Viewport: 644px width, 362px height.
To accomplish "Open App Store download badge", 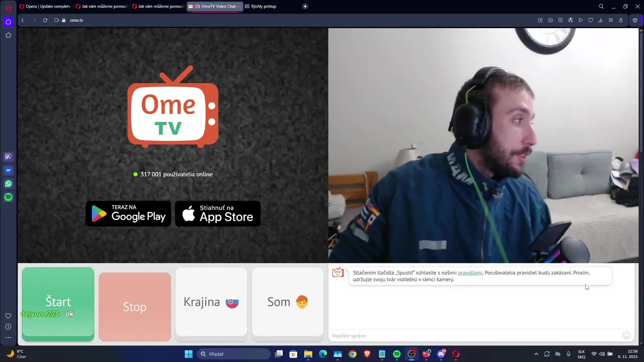I will [x=218, y=214].
